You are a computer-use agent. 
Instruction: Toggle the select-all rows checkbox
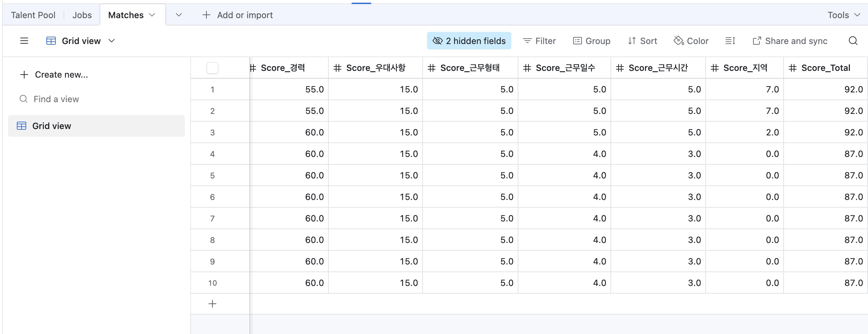tap(212, 68)
